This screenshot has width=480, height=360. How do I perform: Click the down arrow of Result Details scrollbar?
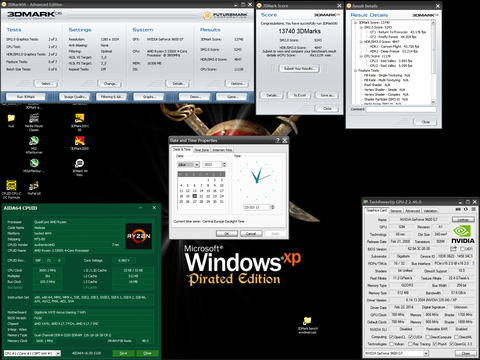point(433,102)
